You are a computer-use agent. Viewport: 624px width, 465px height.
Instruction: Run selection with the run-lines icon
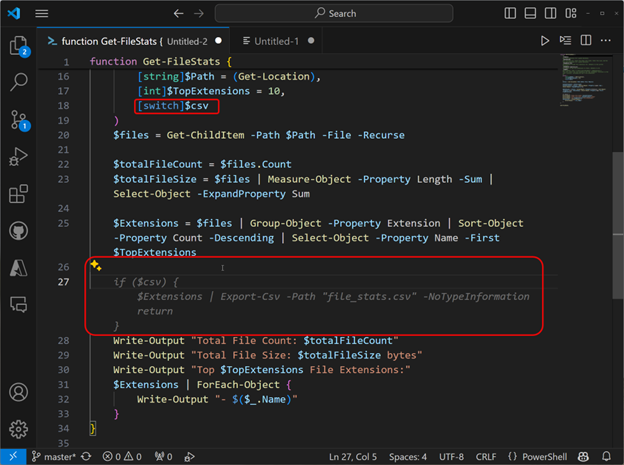(x=565, y=41)
